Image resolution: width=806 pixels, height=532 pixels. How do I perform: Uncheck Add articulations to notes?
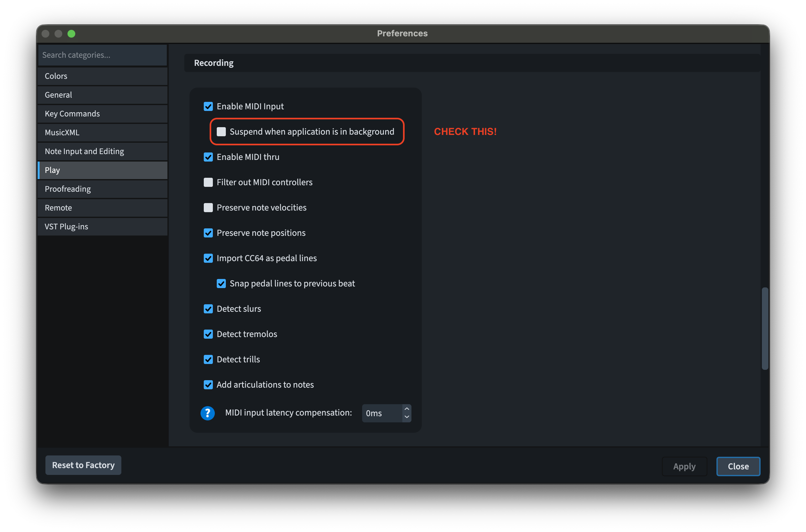pyautogui.click(x=208, y=385)
